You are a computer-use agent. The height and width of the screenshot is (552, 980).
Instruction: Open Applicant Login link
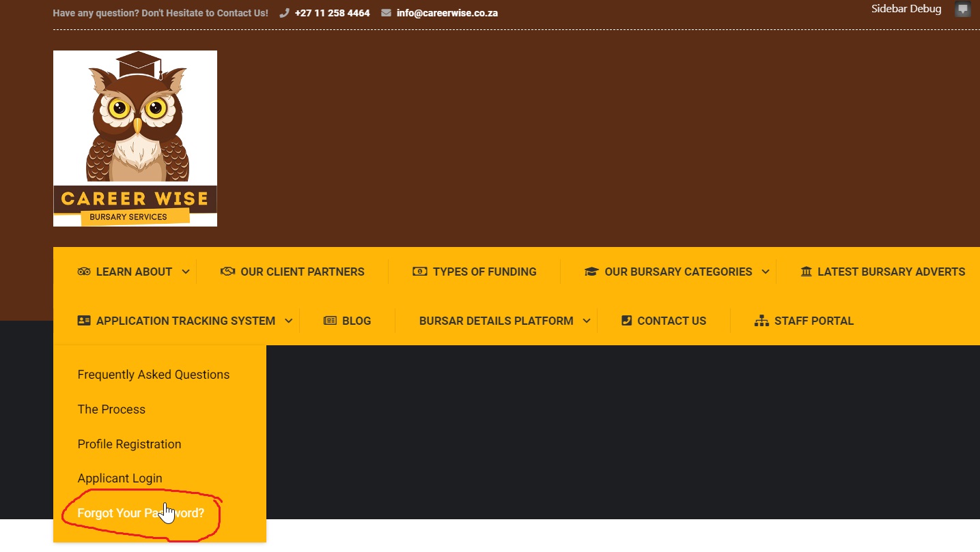pyautogui.click(x=120, y=478)
